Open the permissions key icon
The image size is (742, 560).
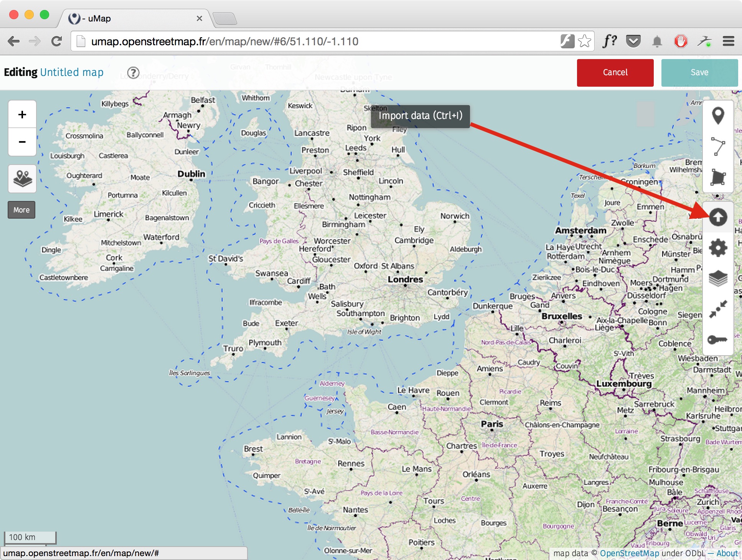tap(718, 340)
